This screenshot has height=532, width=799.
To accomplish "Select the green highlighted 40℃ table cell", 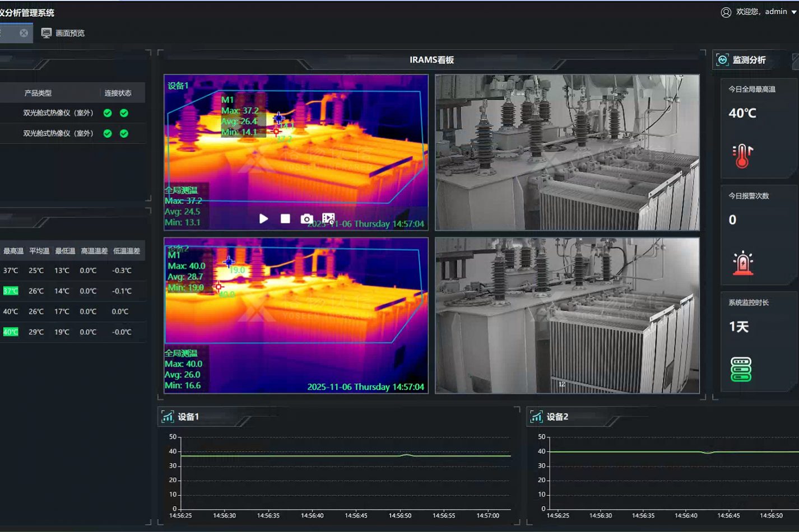I will (11, 332).
